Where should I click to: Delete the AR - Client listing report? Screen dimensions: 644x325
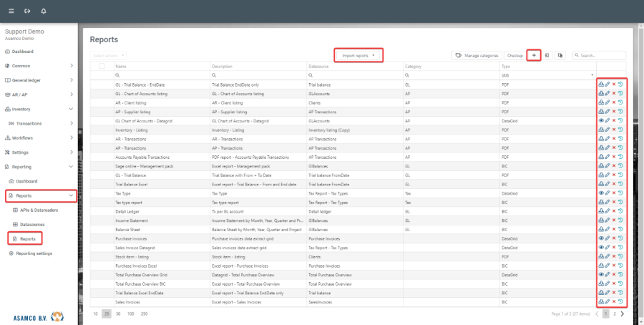click(x=614, y=102)
